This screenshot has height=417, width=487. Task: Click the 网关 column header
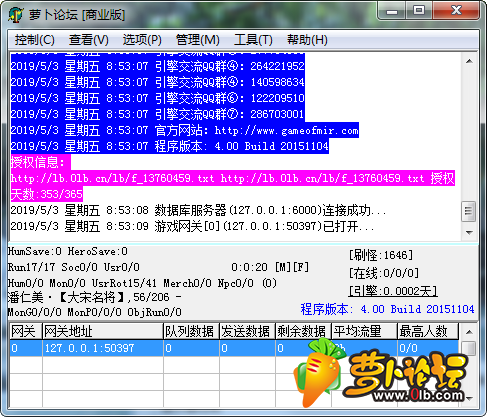pos(26,331)
